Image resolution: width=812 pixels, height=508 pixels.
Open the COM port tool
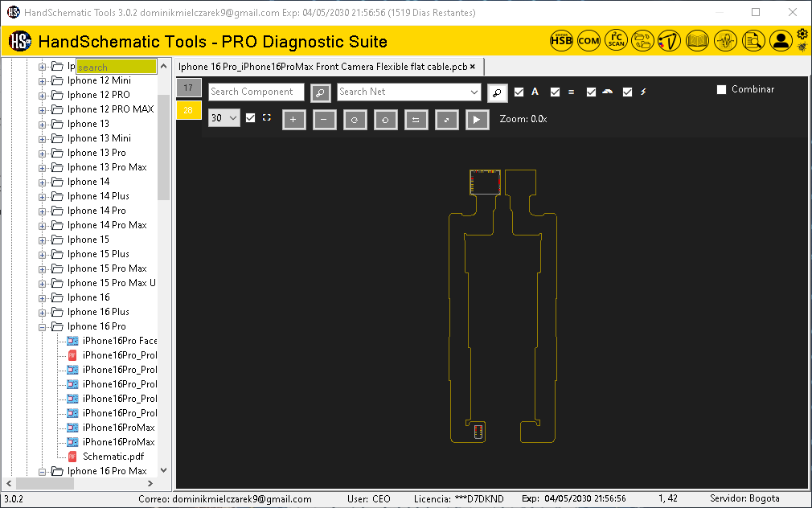click(588, 40)
